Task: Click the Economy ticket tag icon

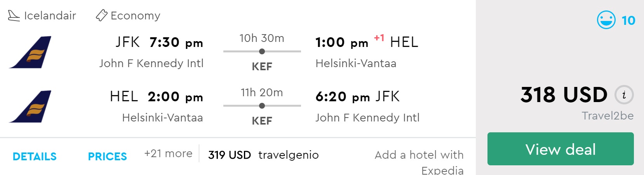Action: point(101,16)
